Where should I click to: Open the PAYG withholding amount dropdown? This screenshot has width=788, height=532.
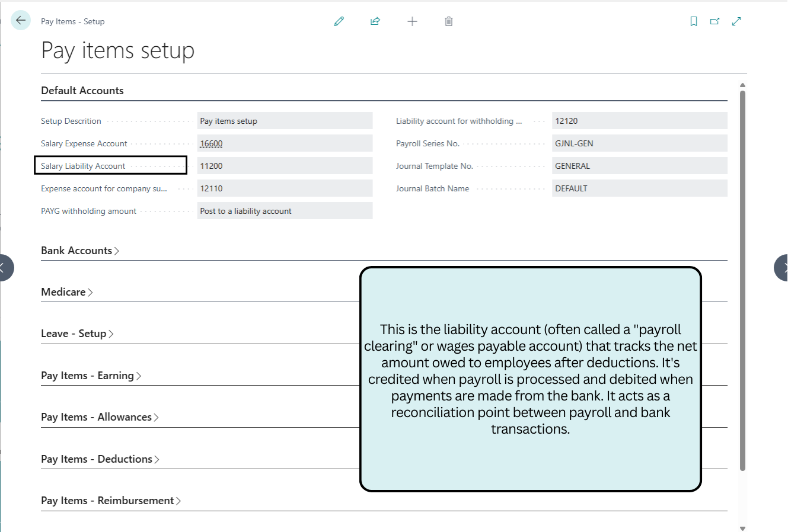click(x=285, y=211)
